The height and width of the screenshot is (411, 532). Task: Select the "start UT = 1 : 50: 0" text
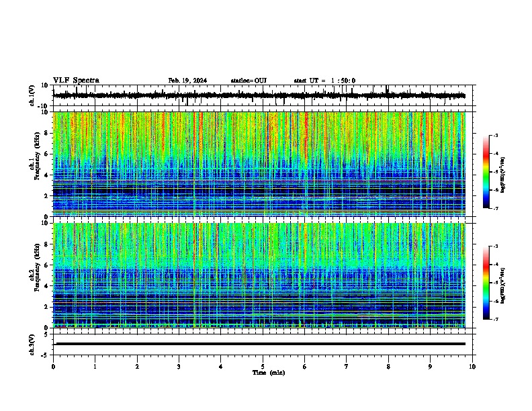324,81
